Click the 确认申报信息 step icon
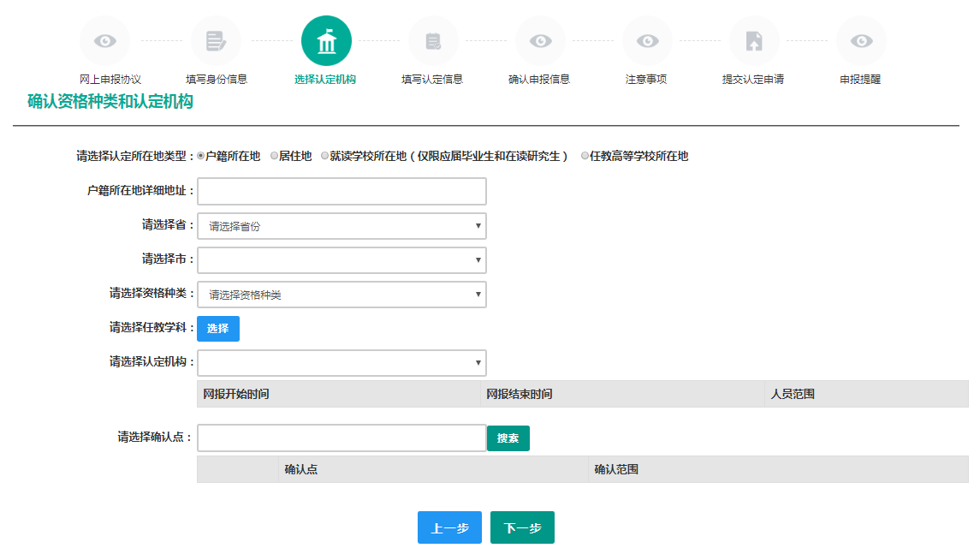 (540, 41)
